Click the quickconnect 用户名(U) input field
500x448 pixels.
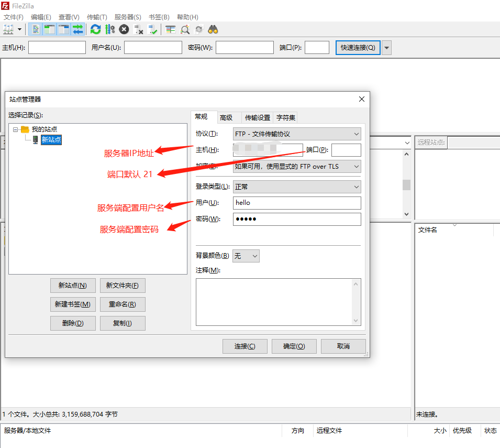point(153,47)
